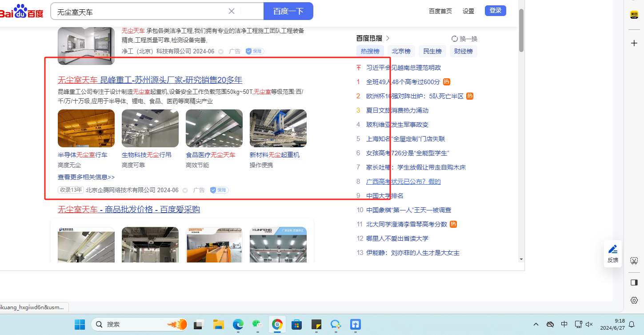Open the 半导体无尘室行车 link
The height and width of the screenshot is (335, 644).
tap(83, 155)
